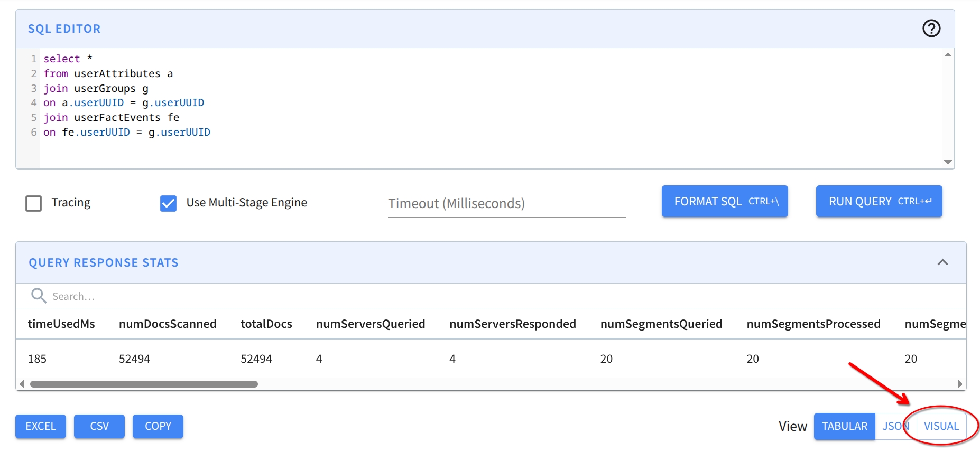Viewport: 980px width, 452px height.
Task: Open the SQL editor help icon
Action: point(931,29)
